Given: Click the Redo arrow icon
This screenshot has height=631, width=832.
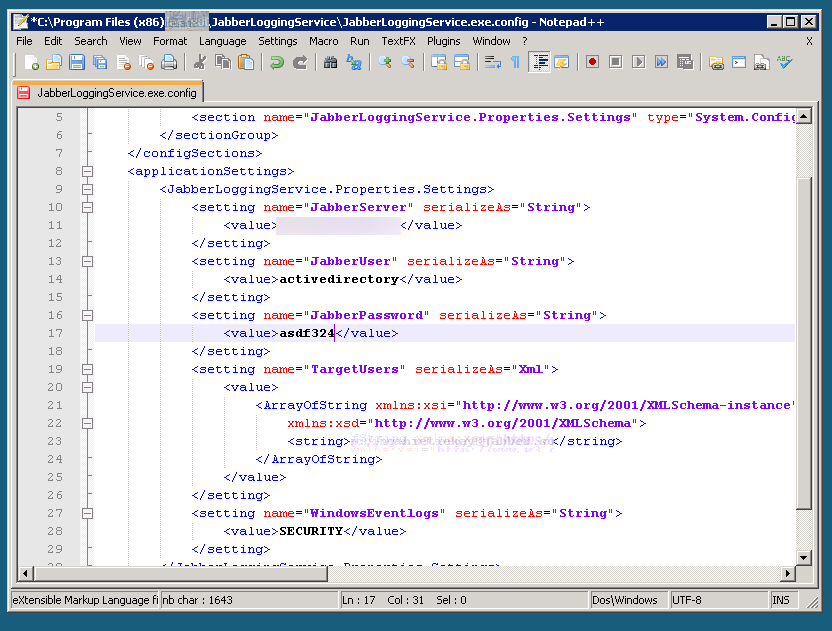Looking at the screenshot, I should click(300, 63).
